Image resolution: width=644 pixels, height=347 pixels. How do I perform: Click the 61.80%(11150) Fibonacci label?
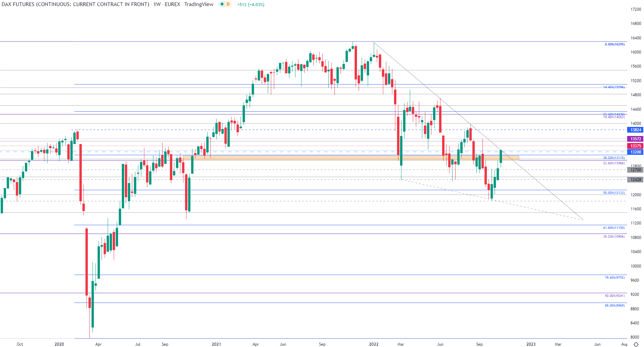(614, 228)
